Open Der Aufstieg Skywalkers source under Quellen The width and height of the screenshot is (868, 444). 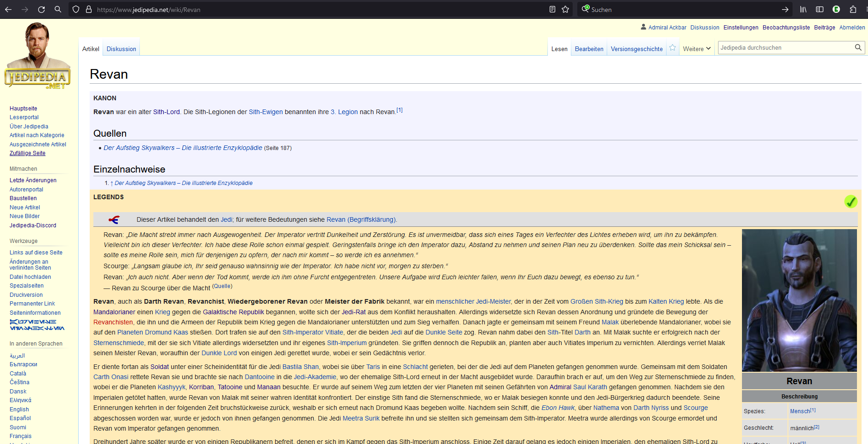[x=183, y=148]
